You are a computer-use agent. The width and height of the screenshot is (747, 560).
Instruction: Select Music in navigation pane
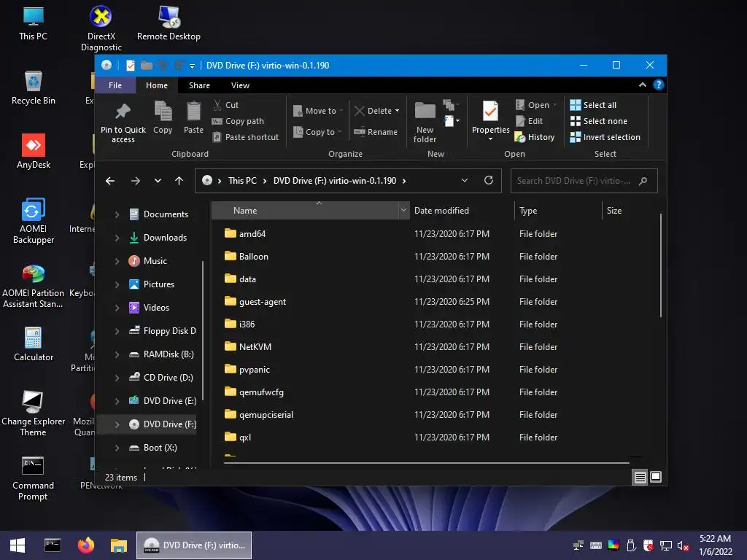(155, 261)
